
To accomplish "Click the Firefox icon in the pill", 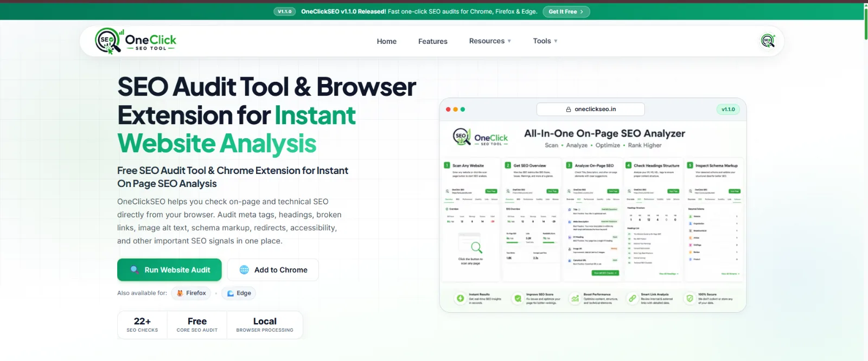I will click(180, 293).
